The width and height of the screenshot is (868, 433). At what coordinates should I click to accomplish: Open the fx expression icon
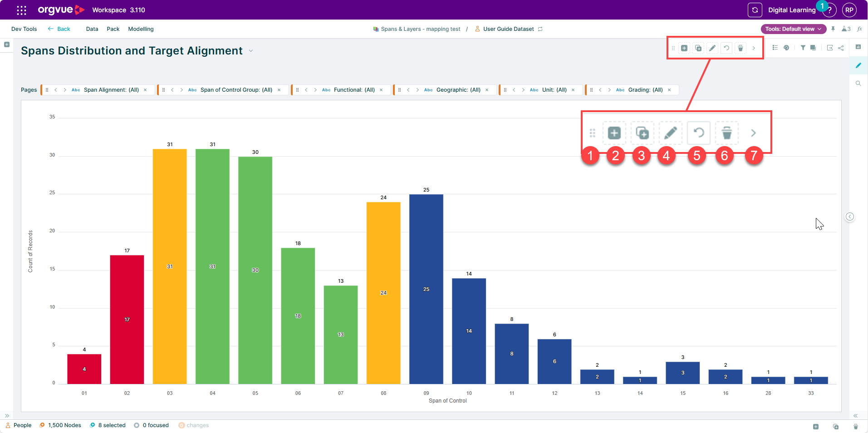pyautogui.click(x=859, y=29)
